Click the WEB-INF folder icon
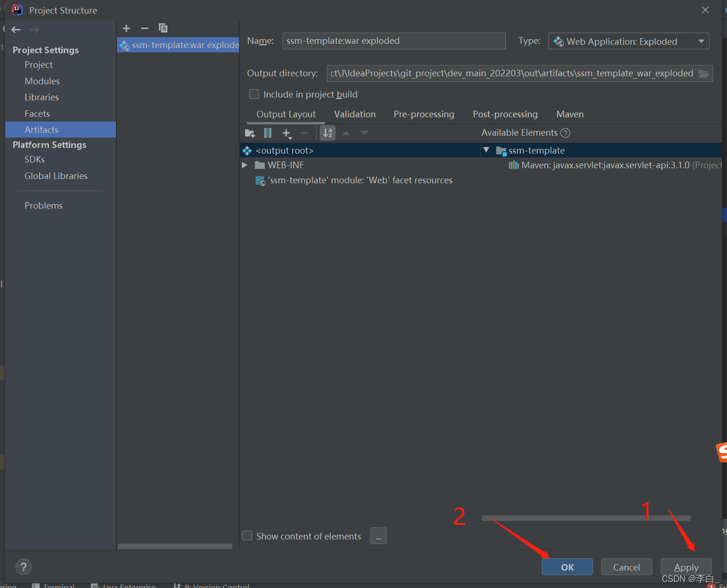Screen dimensions: 727x588 [260, 165]
